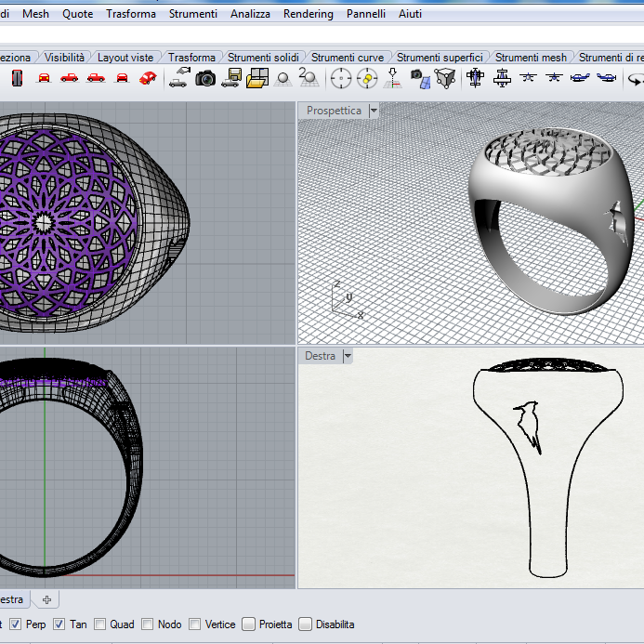Click the save viewport floppy disk icon
This screenshot has height=644, width=644.
[233, 78]
